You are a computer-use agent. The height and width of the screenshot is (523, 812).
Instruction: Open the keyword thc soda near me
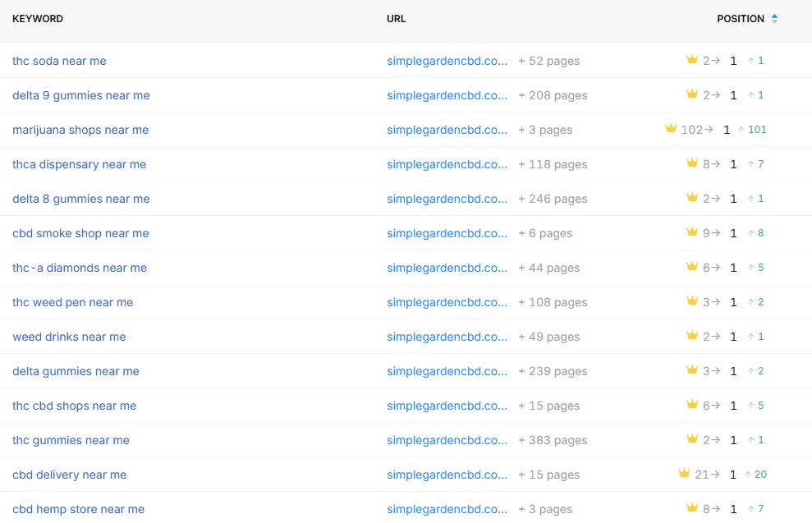pos(59,61)
